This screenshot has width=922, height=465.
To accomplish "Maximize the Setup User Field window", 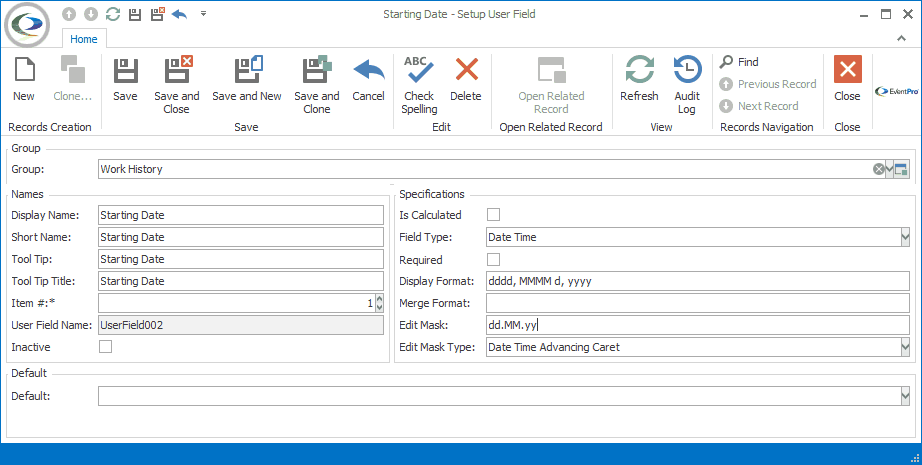I will coord(886,14).
